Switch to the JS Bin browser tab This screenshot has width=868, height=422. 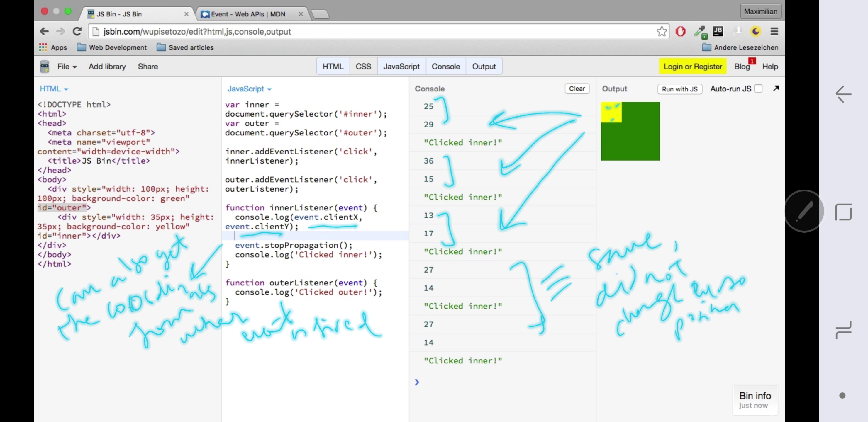click(x=136, y=14)
